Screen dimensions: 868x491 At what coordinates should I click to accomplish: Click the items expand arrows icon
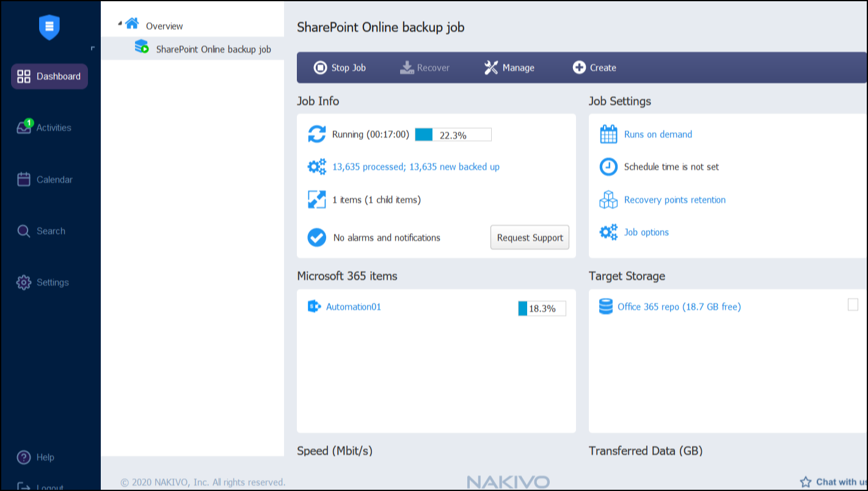316,199
